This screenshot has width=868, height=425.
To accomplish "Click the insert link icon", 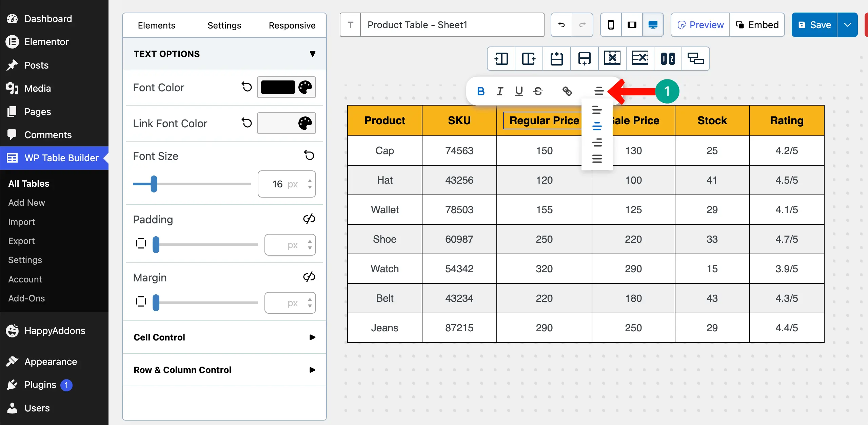I will pyautogui.click(x=567, y=91).
